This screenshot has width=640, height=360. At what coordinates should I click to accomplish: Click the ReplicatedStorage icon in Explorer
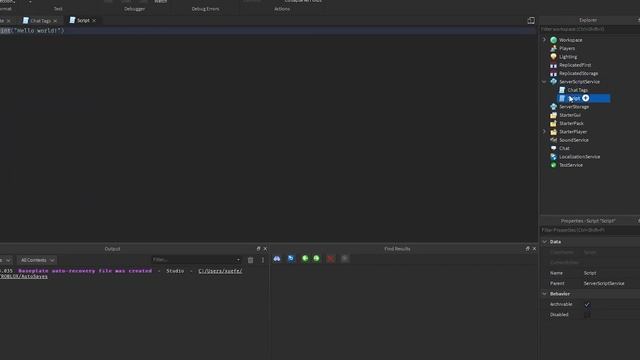click(553, 73)
